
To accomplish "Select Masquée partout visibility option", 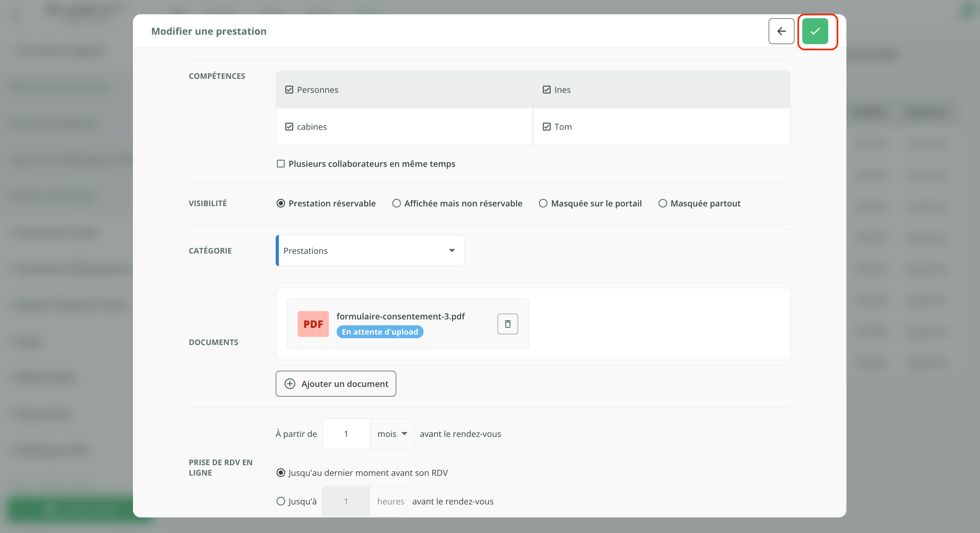I will [x=662, y=203].
